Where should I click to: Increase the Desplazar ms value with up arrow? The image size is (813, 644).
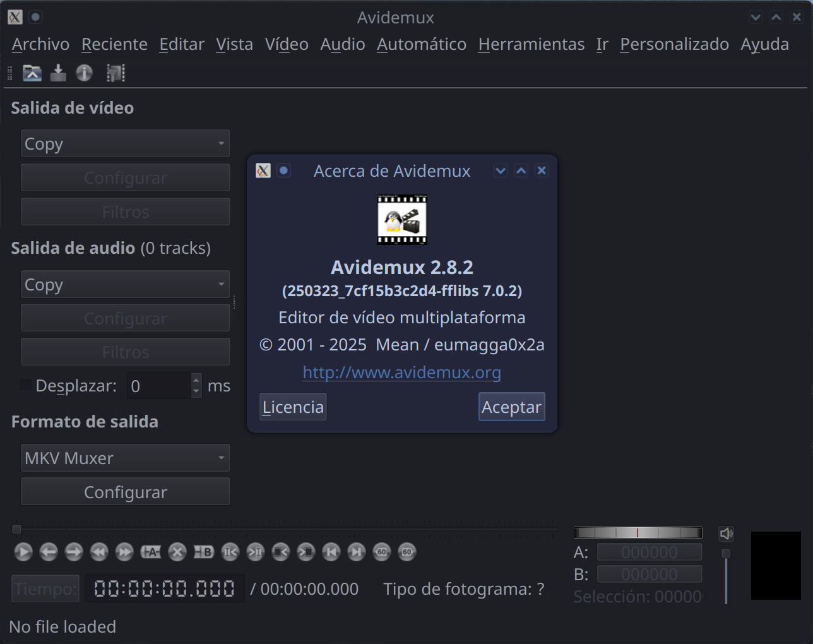[196, 379]
